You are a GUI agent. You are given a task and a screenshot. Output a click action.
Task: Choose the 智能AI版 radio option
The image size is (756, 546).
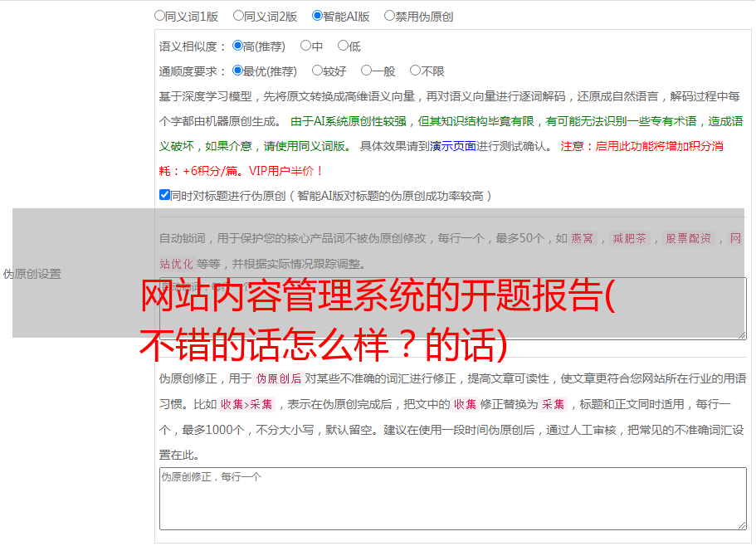coord(317,16)
